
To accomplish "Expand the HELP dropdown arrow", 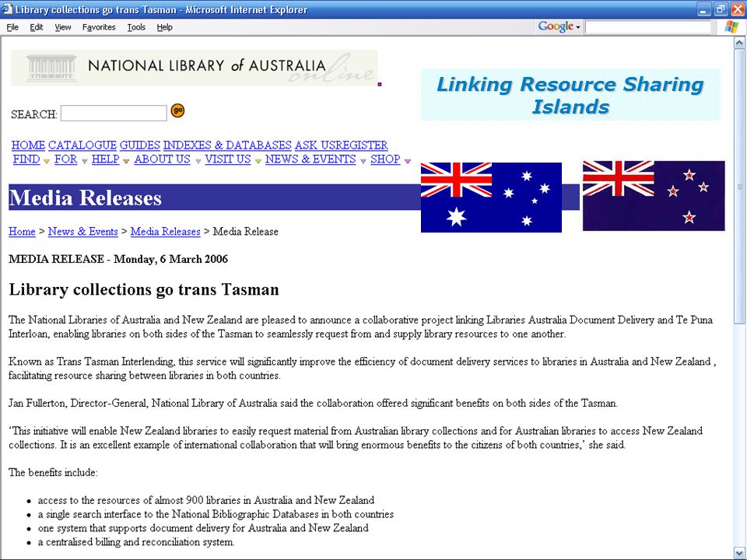I will click(126, 162).
